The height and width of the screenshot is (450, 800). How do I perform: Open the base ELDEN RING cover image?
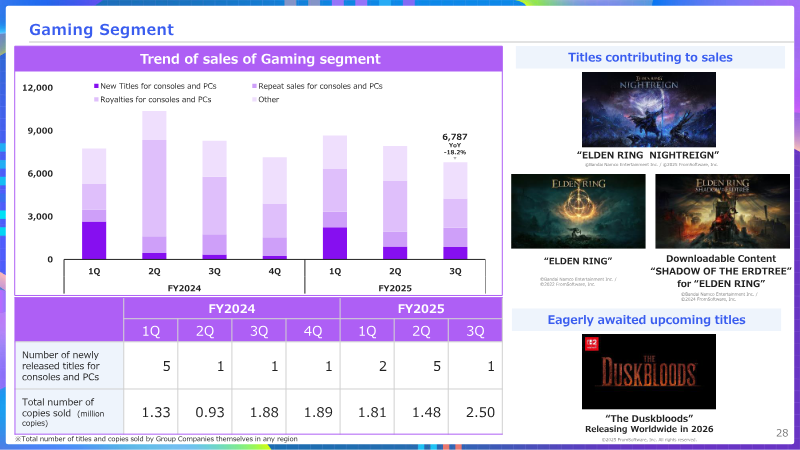click(578, 211)
